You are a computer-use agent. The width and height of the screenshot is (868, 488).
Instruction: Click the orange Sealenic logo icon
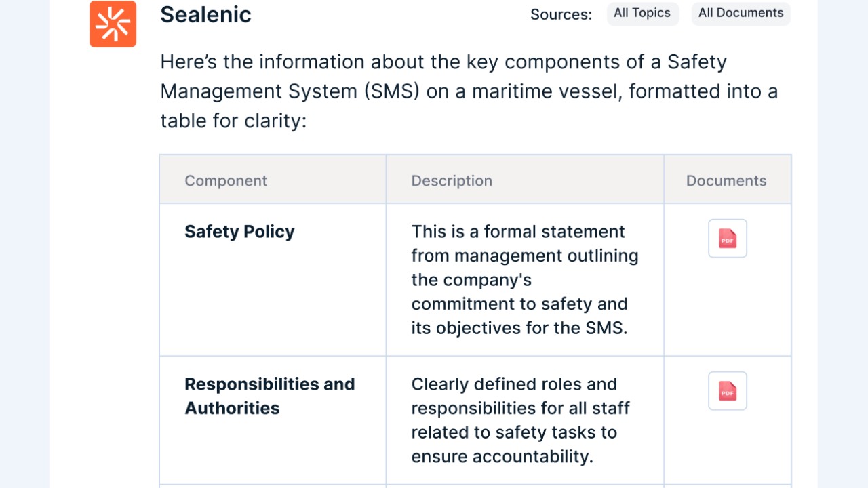point(113,24)
